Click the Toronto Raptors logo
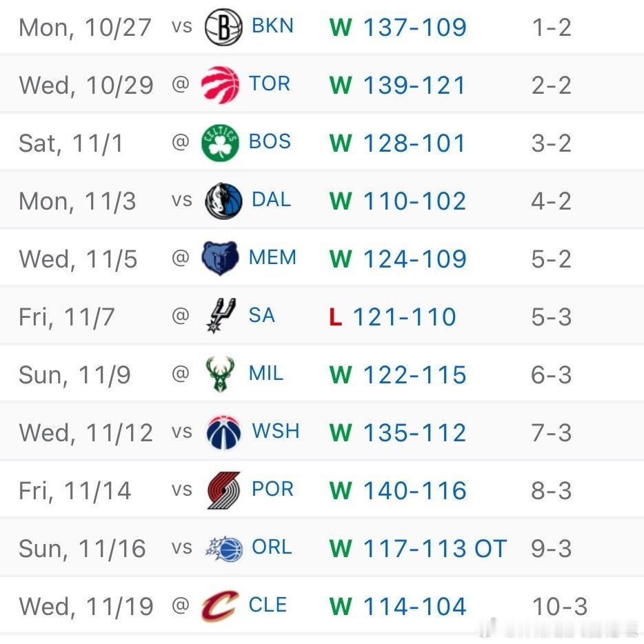This screenshot has height=644, width=644. (x=221, y=85)
